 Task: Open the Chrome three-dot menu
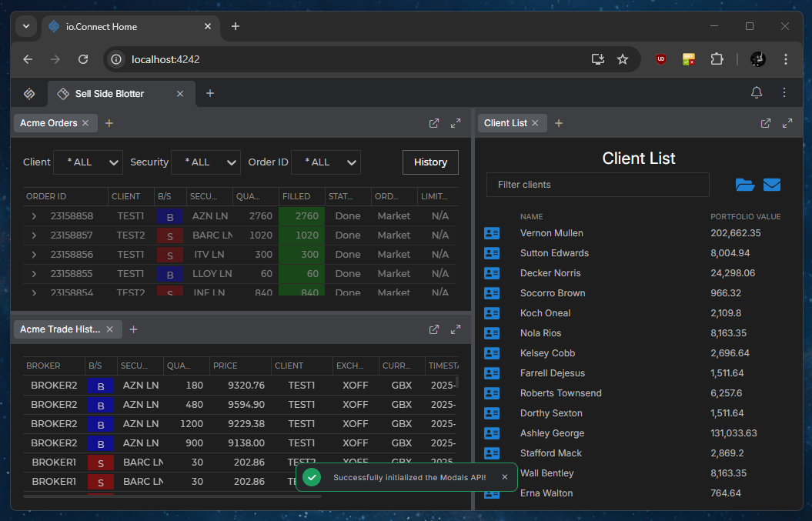(x=786, y=59)
